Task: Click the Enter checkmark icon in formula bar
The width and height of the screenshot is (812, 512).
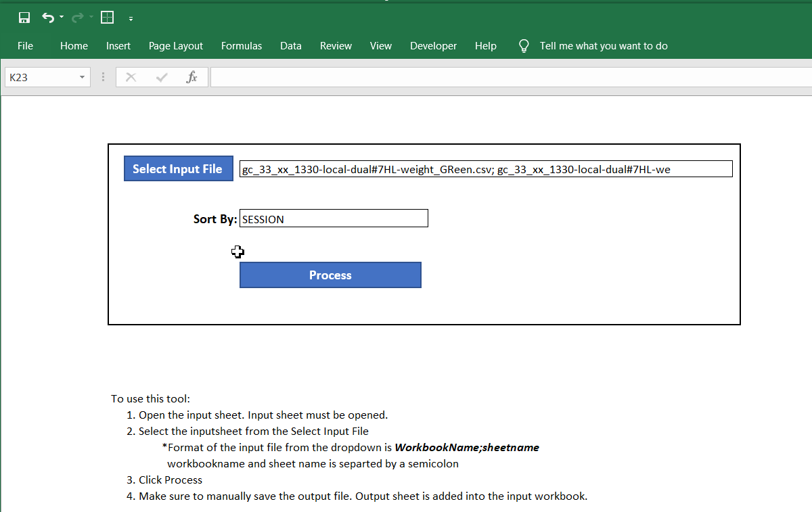Action: click(x=162, y=77)
